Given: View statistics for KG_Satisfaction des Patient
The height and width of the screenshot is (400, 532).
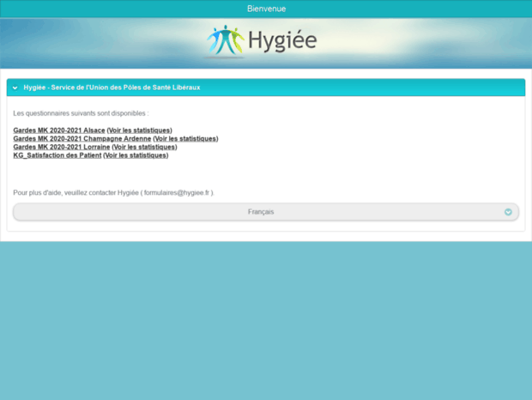Looking at the screenshot, I should (136, 155).
